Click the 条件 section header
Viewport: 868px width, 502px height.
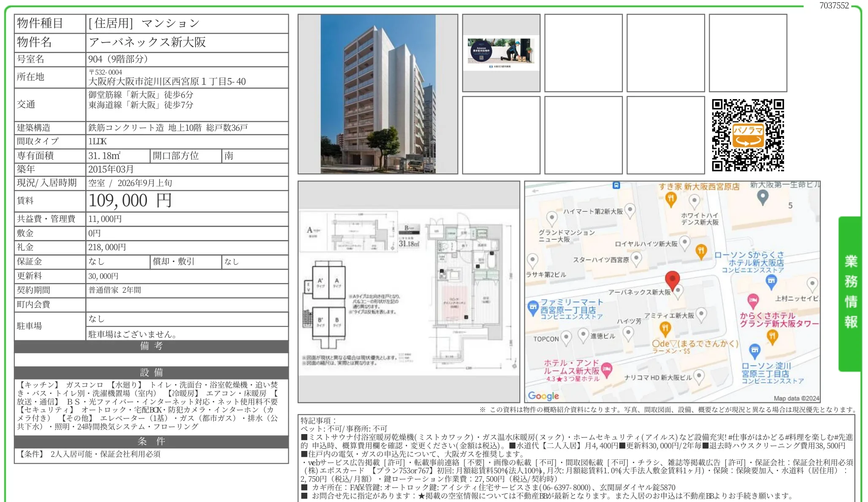pyautogui.click(x=152, y=441)
